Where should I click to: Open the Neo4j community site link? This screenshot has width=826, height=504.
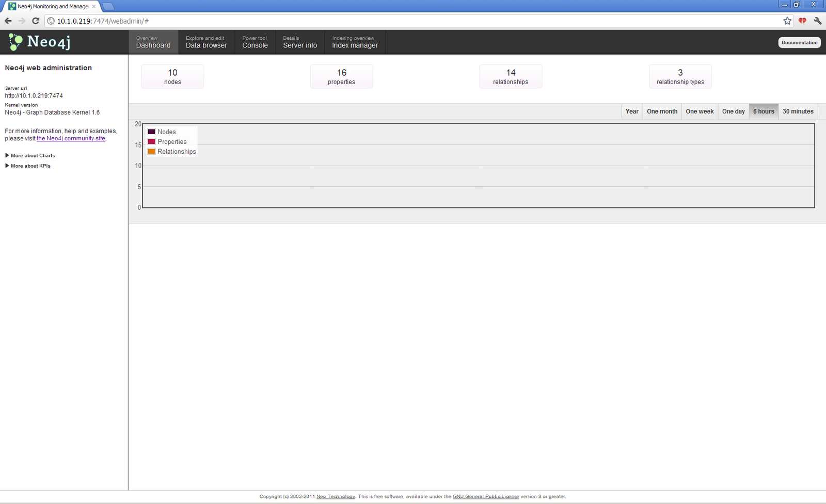(71, 138)
